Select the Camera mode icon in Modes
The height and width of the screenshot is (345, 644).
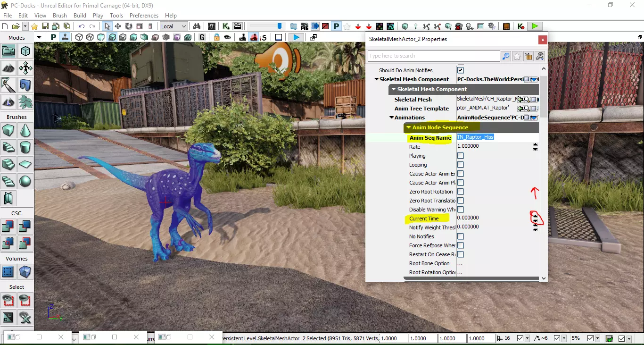pos(8,50)
